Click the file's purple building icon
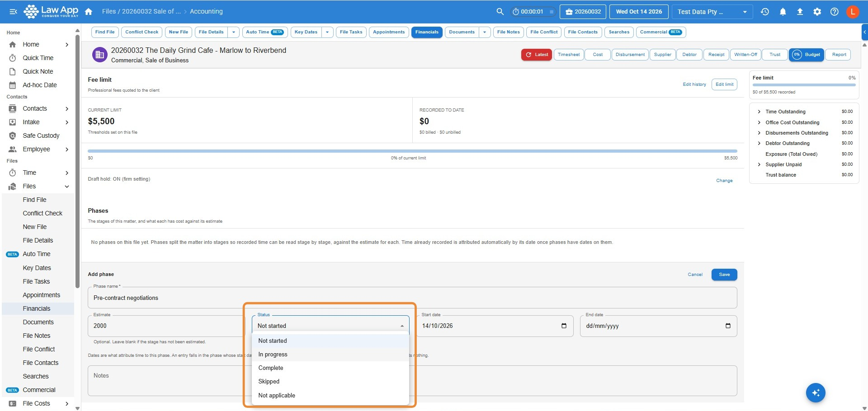The width and height of the screenshot is (868, 411). 99,55
